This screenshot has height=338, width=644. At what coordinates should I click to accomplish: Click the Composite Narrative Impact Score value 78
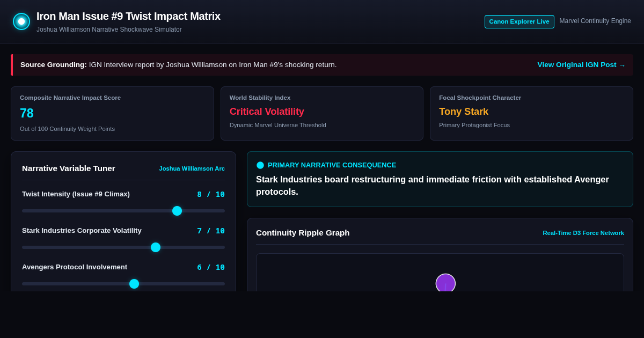coord(27,113)
